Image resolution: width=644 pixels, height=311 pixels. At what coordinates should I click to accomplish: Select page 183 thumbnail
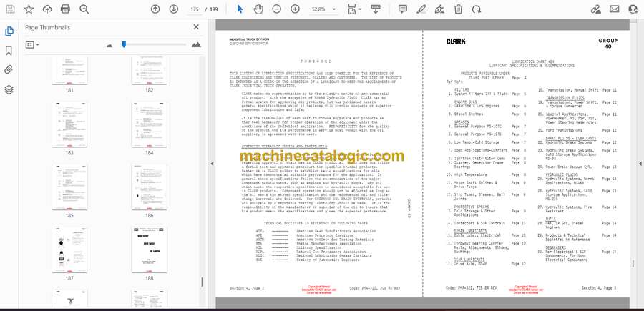(69, 124)
